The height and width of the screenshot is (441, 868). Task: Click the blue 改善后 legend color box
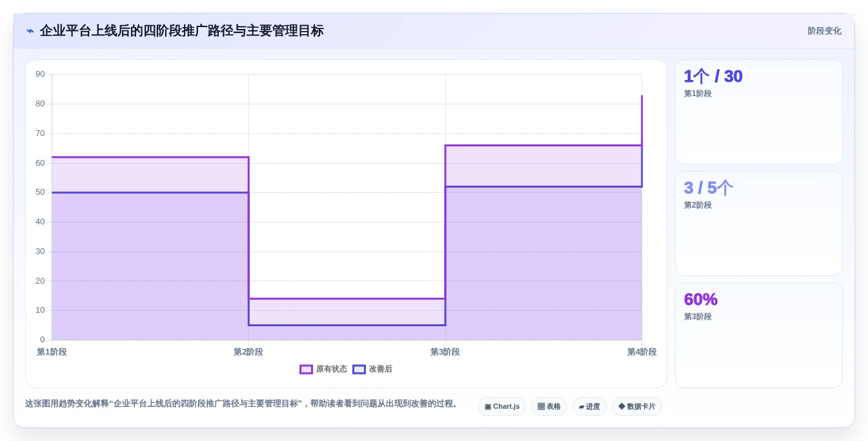click(x=359, y=369)
